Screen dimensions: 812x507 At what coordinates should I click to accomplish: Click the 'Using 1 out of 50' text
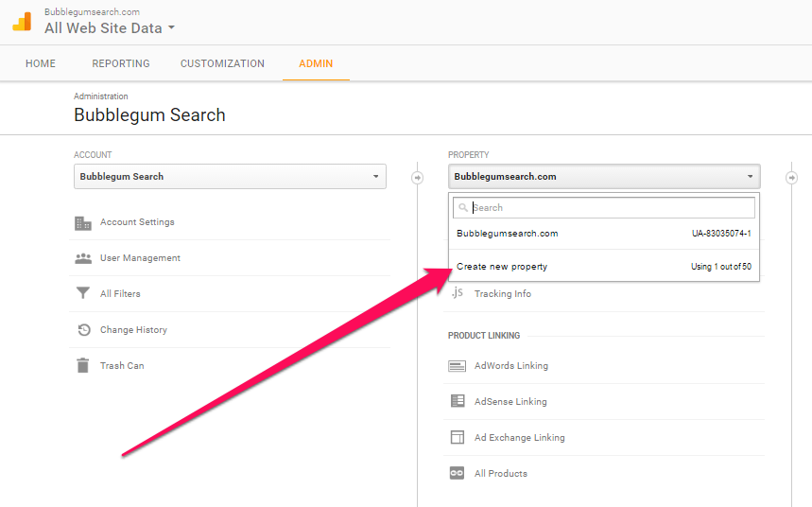pyautogui.click(x=721, y=267)
